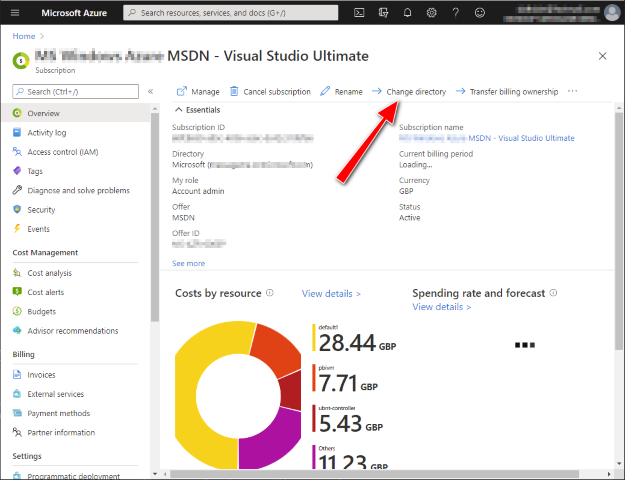Image resolution: width=625 pixels, height=480 pixels.
Task: Open the notifications bell
Action: pyautogui.click(x=407, y=13)
